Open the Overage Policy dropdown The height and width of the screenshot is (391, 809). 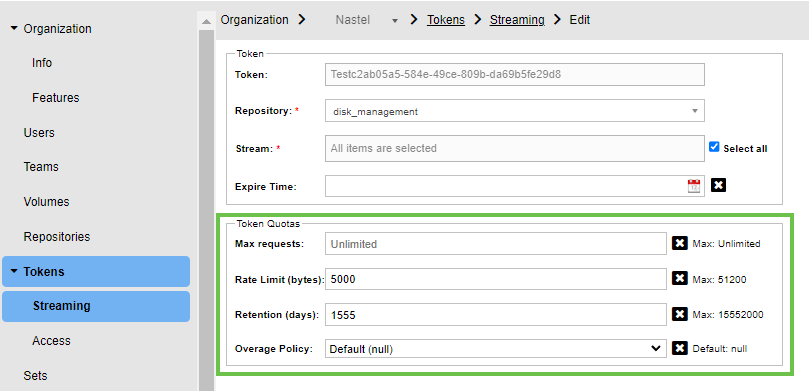pos(496,349)
